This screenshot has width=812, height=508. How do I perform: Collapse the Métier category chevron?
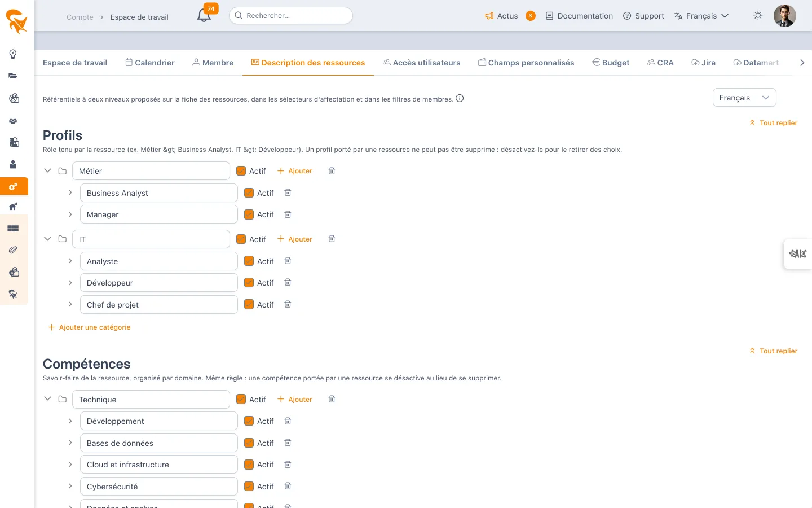click(x=48, y=170)
